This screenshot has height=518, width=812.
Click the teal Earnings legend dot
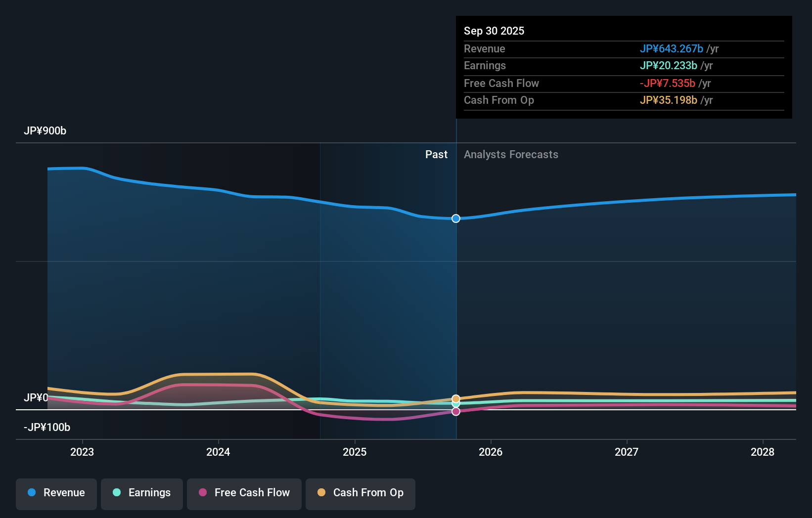117,493
